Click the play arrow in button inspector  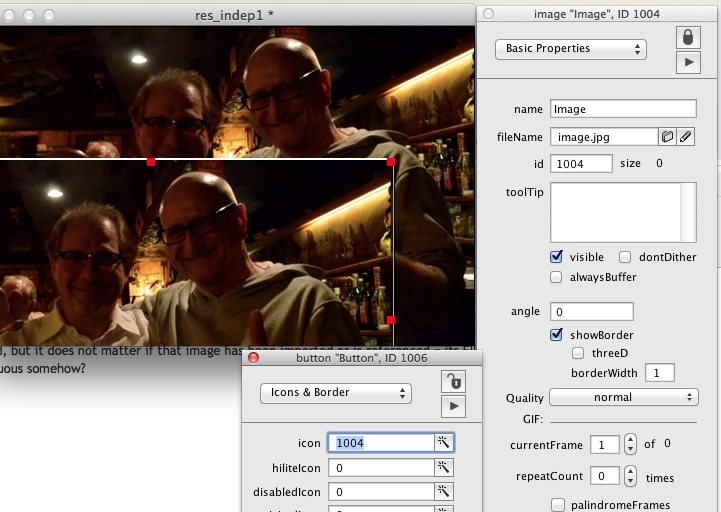coord(453,406)
